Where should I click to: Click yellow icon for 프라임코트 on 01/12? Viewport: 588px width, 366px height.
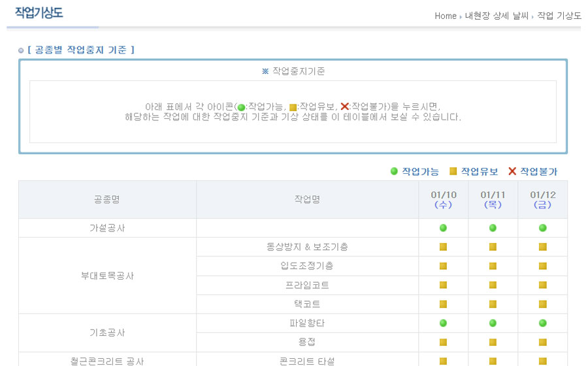[542, 285]
